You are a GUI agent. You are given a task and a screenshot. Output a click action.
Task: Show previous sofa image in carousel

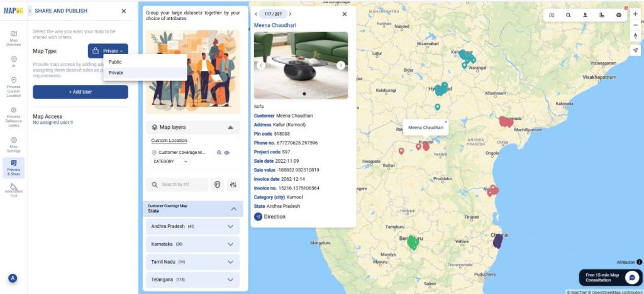pos(260,65)
